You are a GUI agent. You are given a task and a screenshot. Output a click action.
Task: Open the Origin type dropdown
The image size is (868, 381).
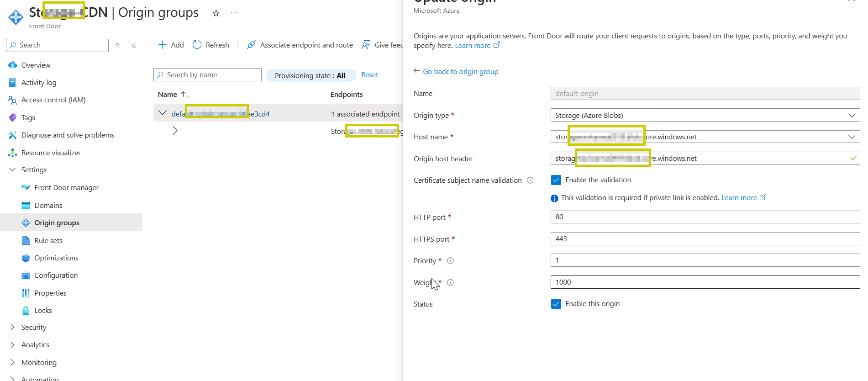tap(705, 115)
